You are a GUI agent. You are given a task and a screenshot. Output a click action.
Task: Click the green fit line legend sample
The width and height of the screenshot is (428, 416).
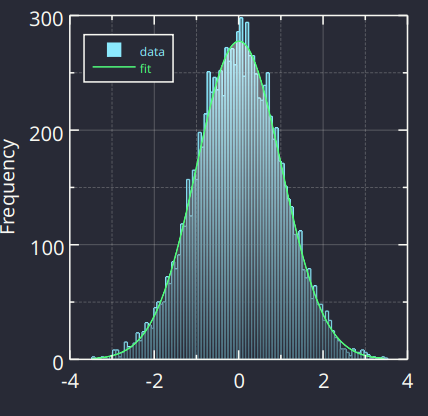pos(114,67)
